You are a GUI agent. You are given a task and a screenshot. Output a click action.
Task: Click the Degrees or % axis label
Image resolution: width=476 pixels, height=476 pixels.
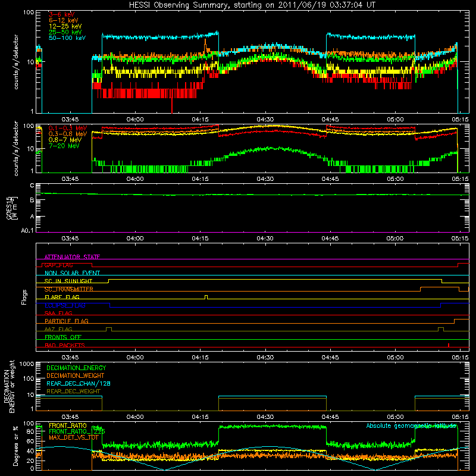pos(15,446)
